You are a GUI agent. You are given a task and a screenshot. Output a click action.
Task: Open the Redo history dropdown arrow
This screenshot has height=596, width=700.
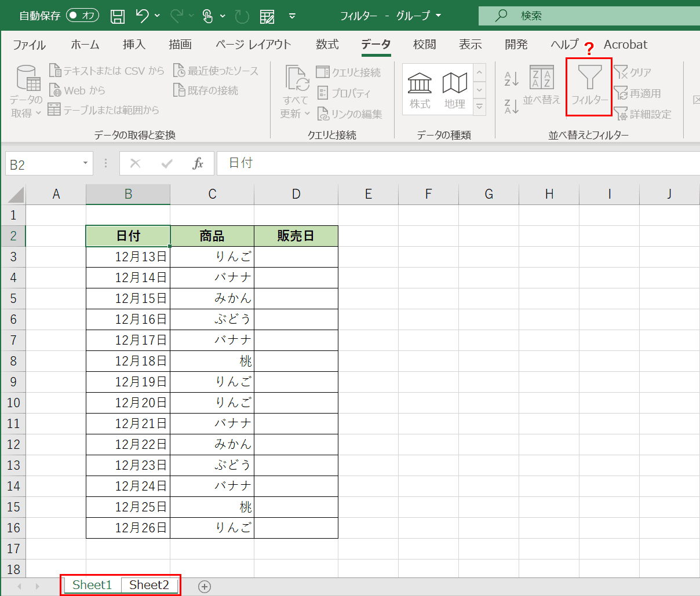click(191, 16)
